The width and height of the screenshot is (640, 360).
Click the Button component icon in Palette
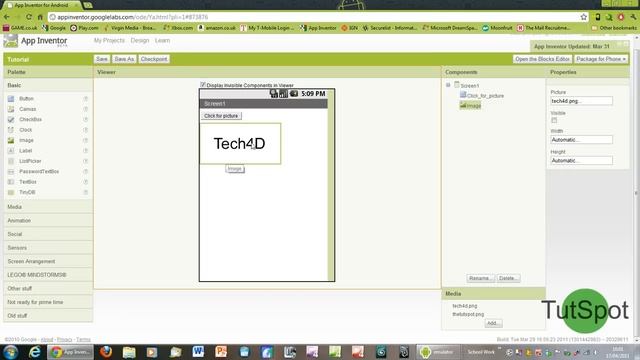pyautogui.click(x=11, y=99)
